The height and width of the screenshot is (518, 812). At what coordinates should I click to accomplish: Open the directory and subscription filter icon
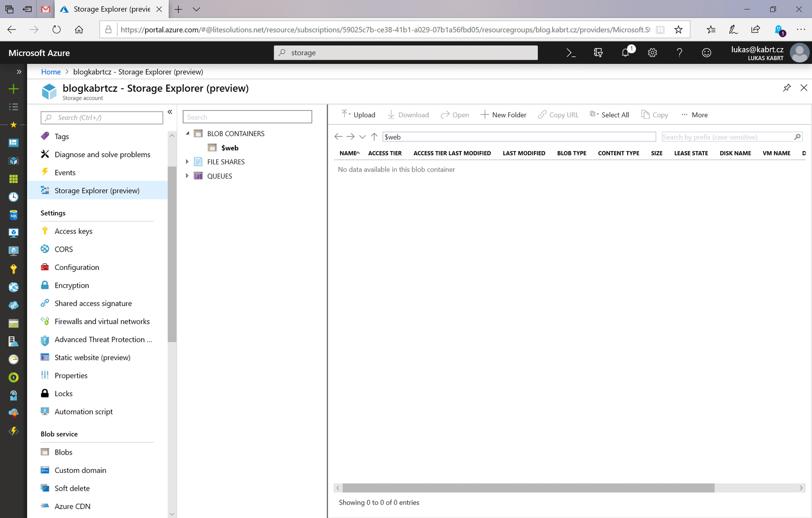598,53
